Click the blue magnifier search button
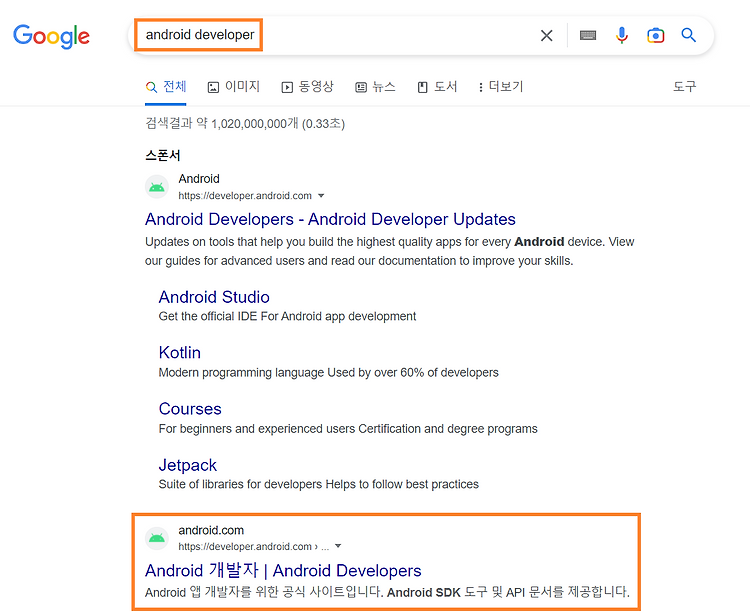Screen dimensions: 750x613 (x=688, y=35)
